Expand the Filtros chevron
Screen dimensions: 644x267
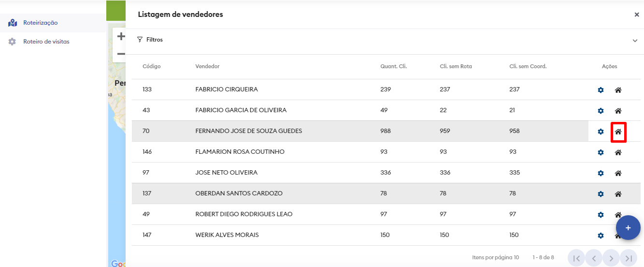[x=635, y=41]
